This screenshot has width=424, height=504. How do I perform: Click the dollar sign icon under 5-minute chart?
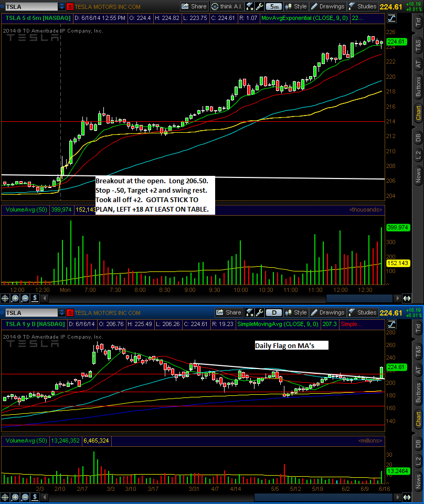35,298
